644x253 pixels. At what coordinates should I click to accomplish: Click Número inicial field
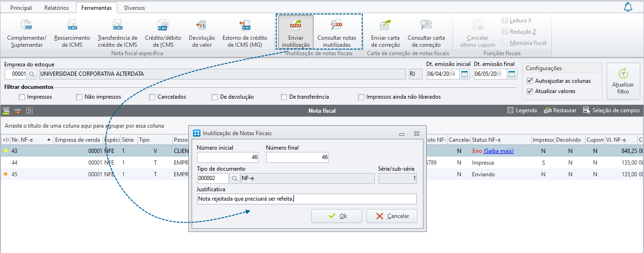(228, 158)
